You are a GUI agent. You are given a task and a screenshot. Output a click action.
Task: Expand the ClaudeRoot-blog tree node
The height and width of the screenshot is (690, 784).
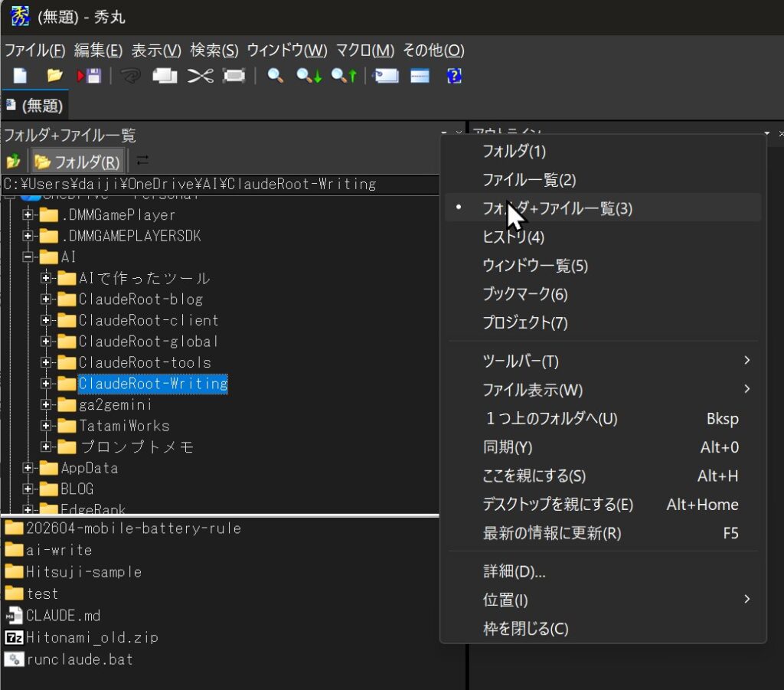47,299
